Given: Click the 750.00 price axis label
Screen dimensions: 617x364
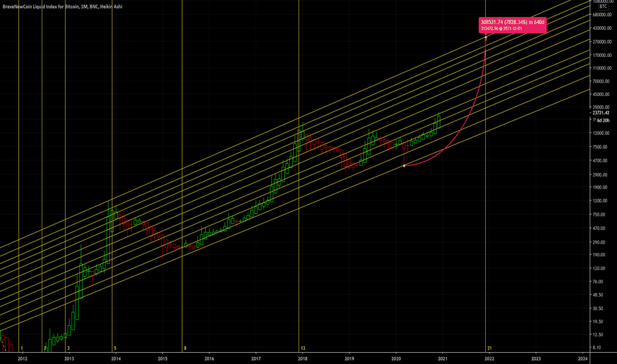Looking at the screenshot, I should point(600,214).
